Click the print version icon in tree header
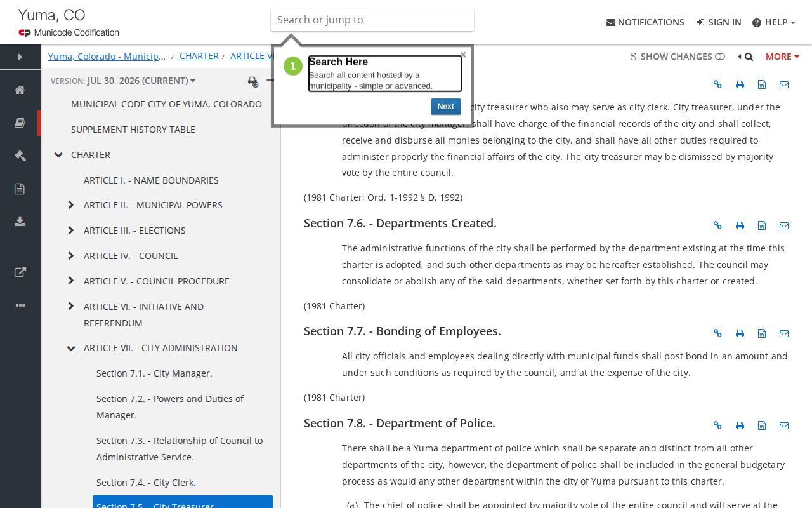Image resolution: width=812 pixels, height=508 pixels. [252, 81]
